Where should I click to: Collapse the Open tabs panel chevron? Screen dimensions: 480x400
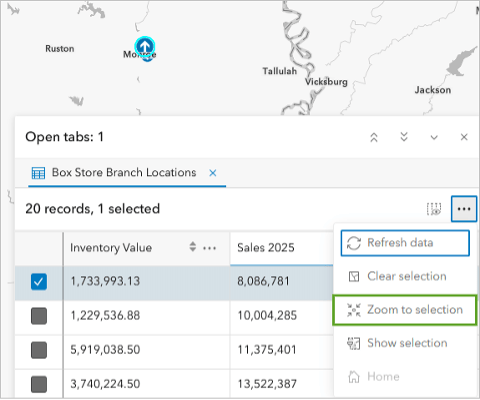click(x=434, y=137)
